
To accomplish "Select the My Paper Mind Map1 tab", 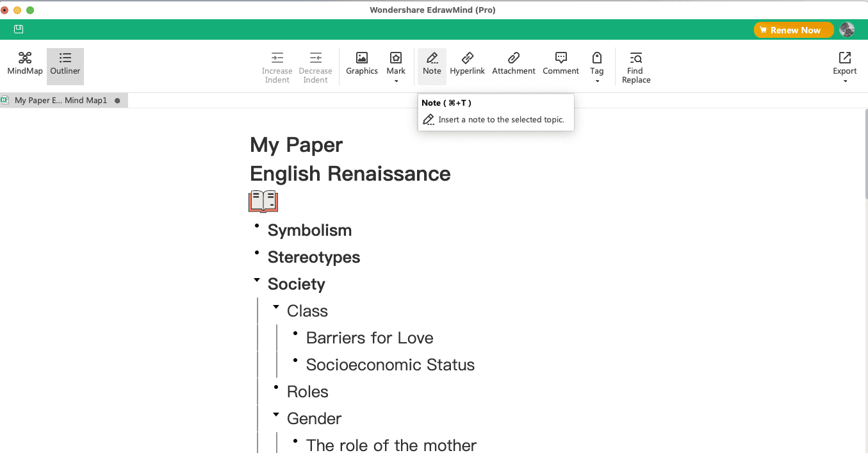I will [61, 101].
